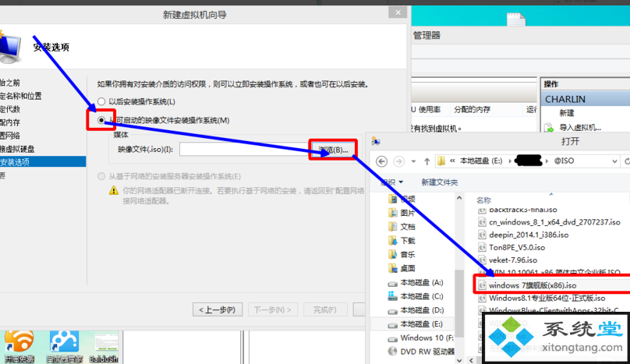
Task: Select the Windows 10 (F:) drive
Action: 421,338
